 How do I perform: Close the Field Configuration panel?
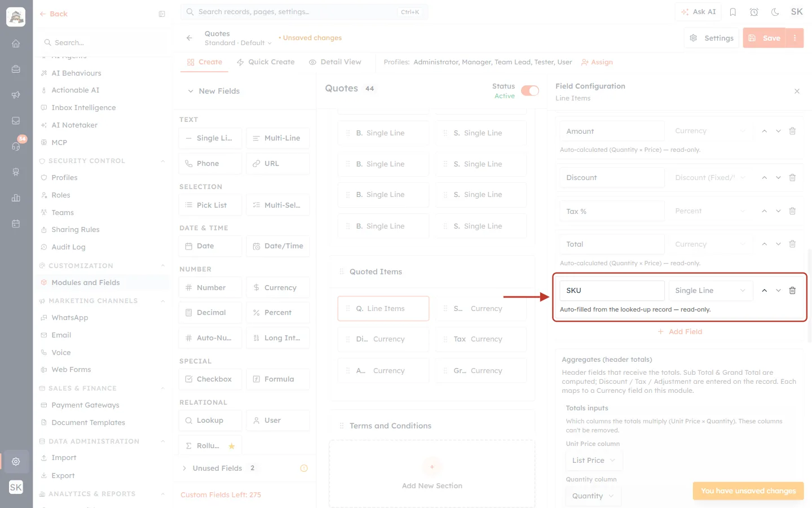pos(797,91)
